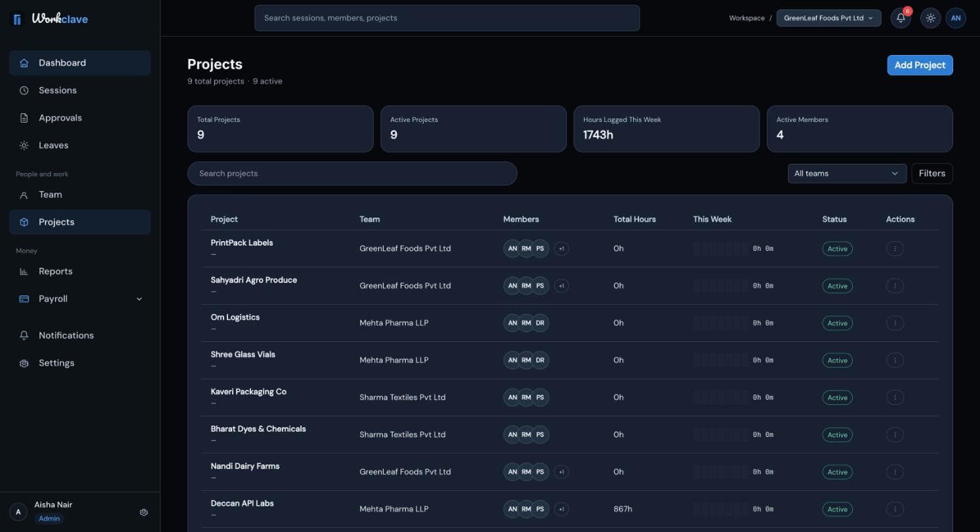The width and height of the screenshot is (980, 532).
Task: Click the Active Projects stat card
Action: click(x=473, y=129)
